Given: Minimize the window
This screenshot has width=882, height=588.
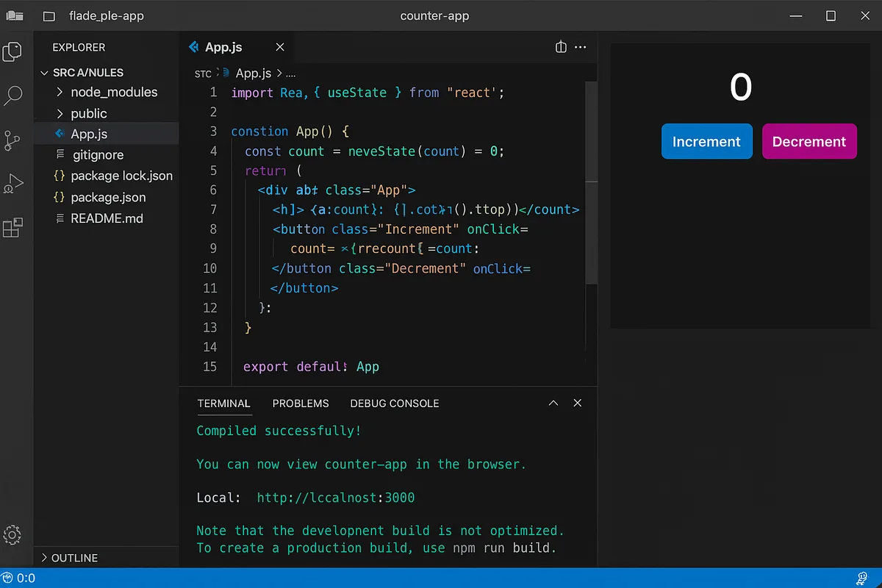Looking at the screenshot, I should coord(796,15).
